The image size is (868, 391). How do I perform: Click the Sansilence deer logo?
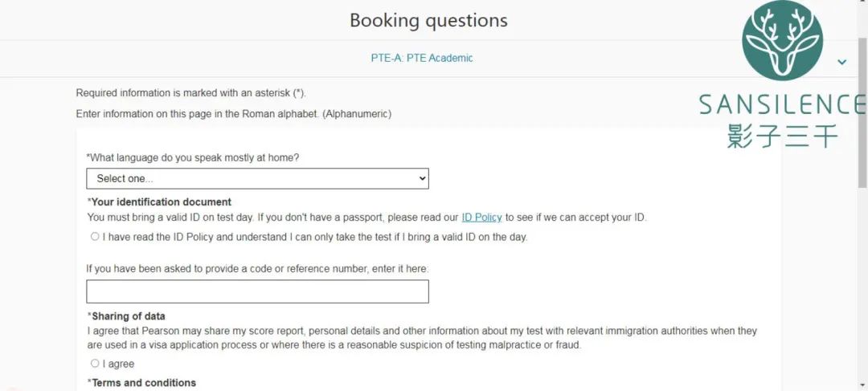click(782, 41)
